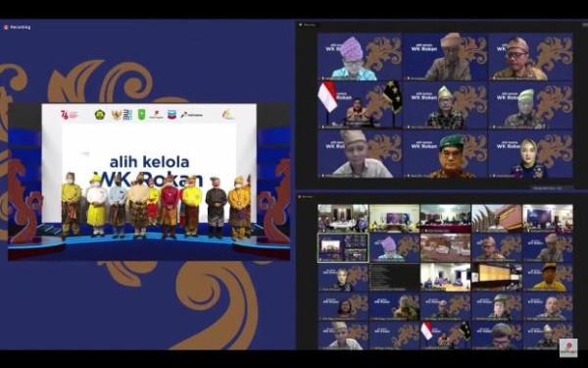Open lower gallery tile with yellow-lit auditorium wall
The width and height of the screenshot is (588, 368).
[497, 277]
